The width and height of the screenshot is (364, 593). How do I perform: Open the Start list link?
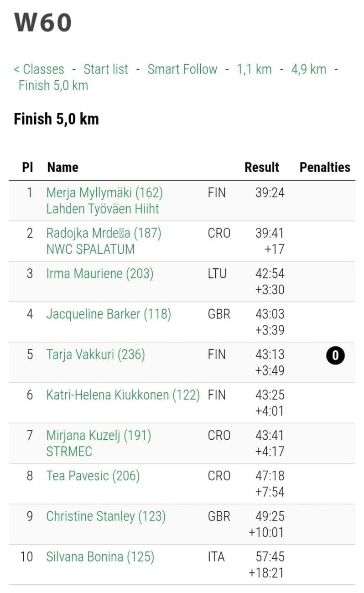point(106,69)
